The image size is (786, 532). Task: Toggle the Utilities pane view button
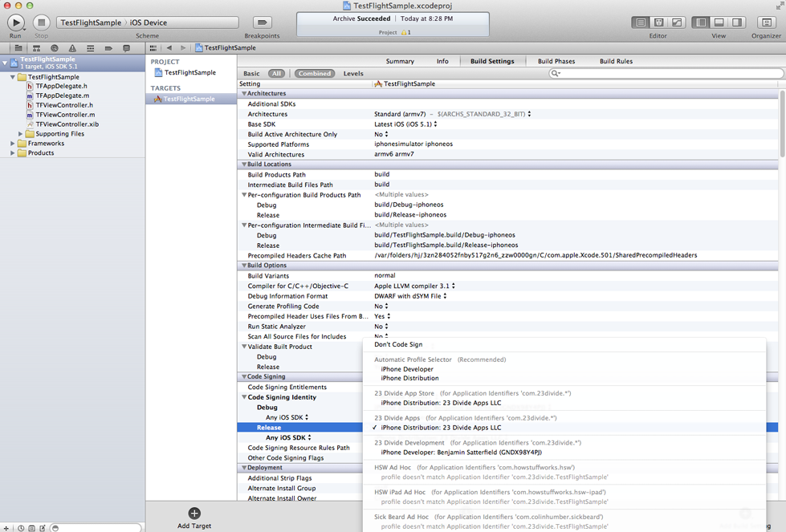tap(737, 22)
